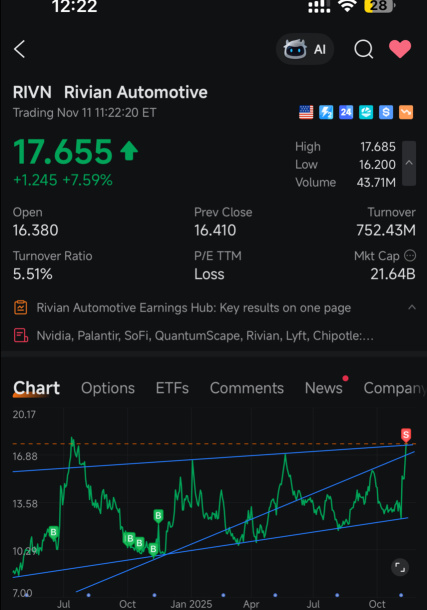Tap the +1.245 +7.59% change text
Image resolution: width=427 pixels, height=610 pixels.
(x=63, y=180)
